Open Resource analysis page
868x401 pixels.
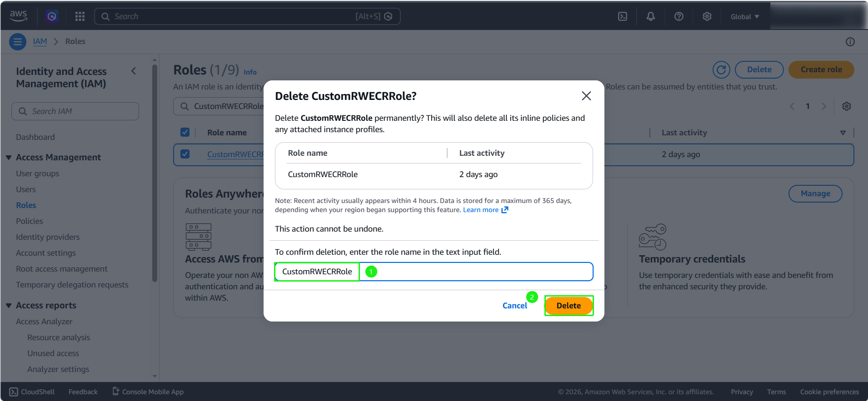pyautogui.click(x=59, y=337)
